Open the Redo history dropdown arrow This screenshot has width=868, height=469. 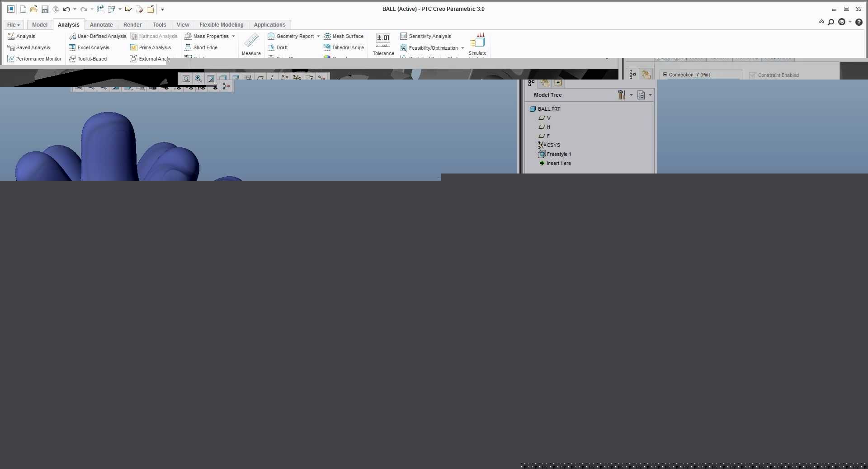coord(92,9)
